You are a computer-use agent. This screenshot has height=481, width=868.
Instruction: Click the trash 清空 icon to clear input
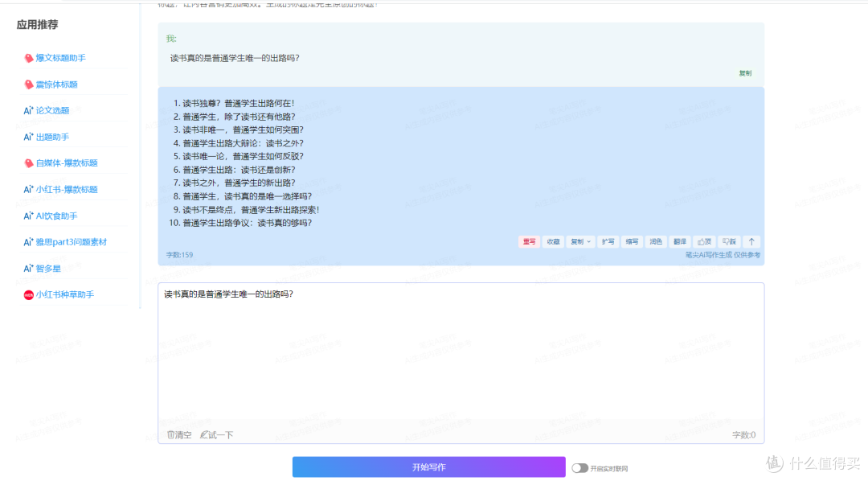pyautogui.click(x=171, y=435)
